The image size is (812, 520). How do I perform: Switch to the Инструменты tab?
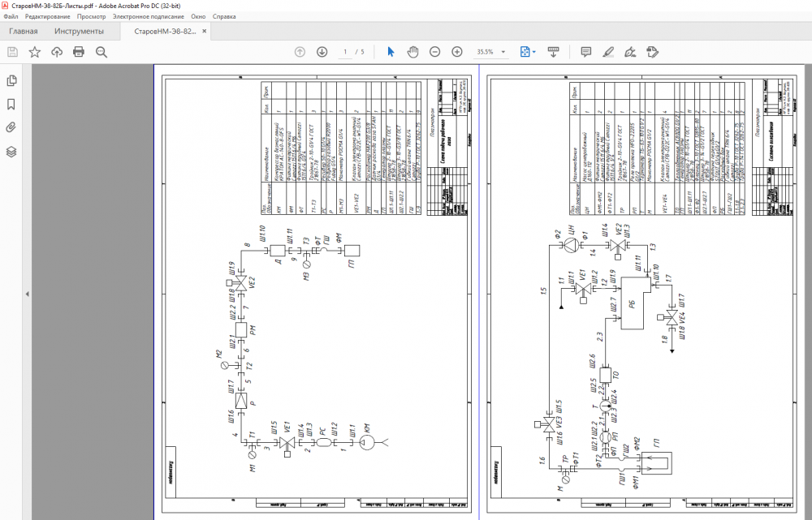[79, 32]
